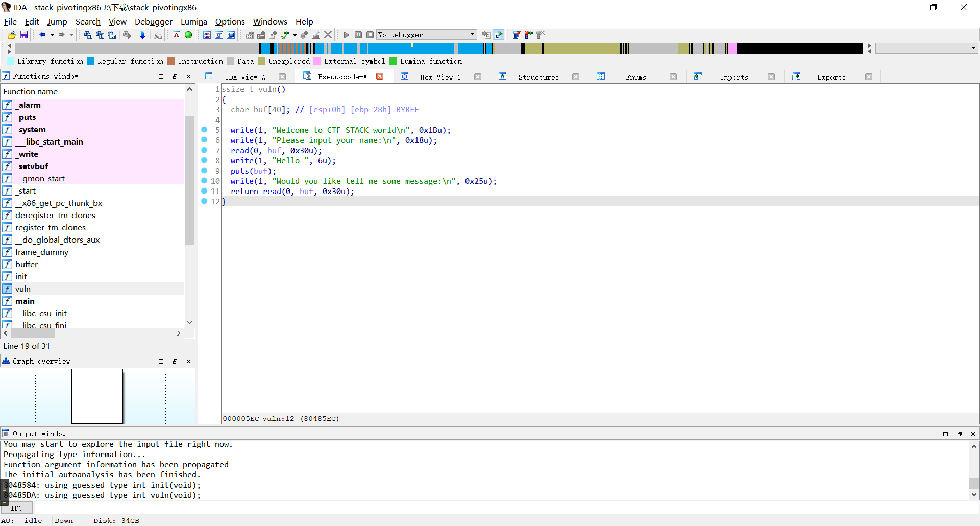Click the IDC command input field
980x526 pixels.
(x=505, y=508)
